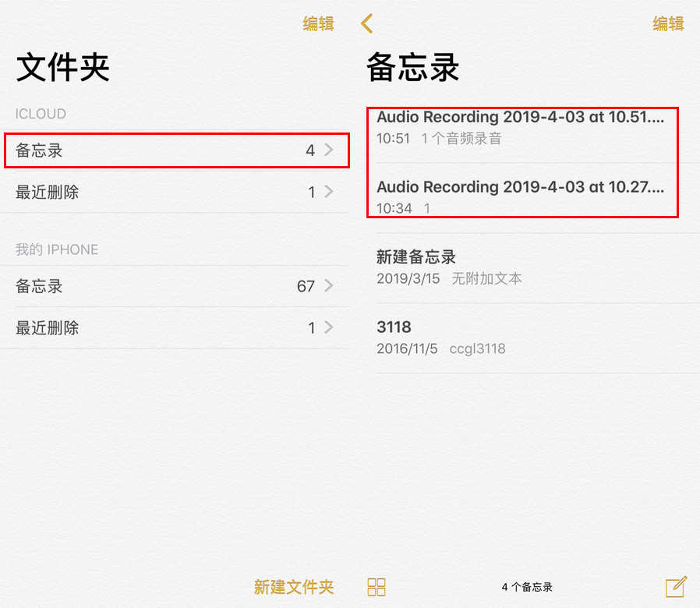Tap 新建文件夹 to create a folder
This screenshot has height=608, width=700.
click(x=293, y=587)
